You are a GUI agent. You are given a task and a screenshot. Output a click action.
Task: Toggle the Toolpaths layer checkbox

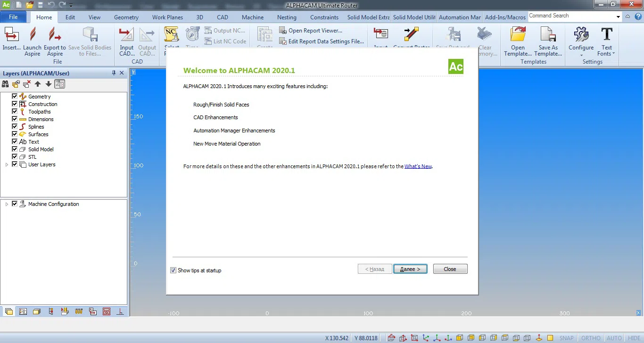tap(15, 112)
